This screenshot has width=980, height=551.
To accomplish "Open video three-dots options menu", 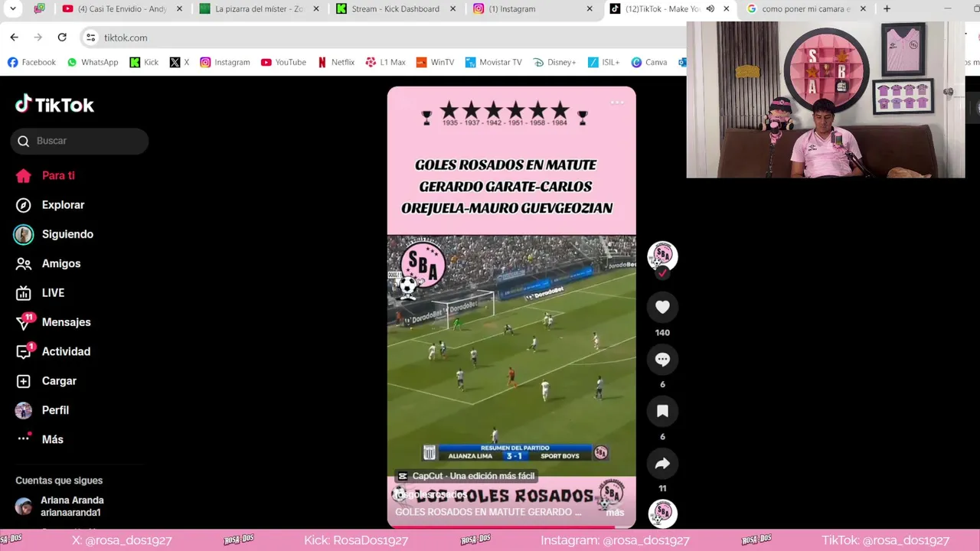I will coord(617,103).
